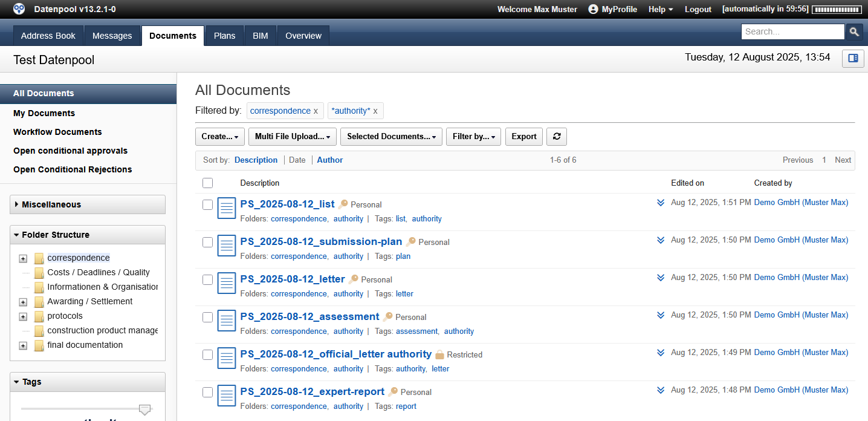Toggle the side panel layout icon
The height and width of the screenshot is (421, 868).
[853, 58]
